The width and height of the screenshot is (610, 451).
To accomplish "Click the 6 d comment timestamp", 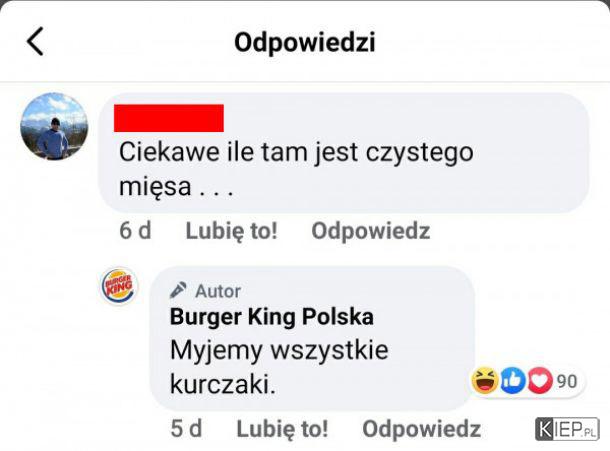I will coord(135,231).
